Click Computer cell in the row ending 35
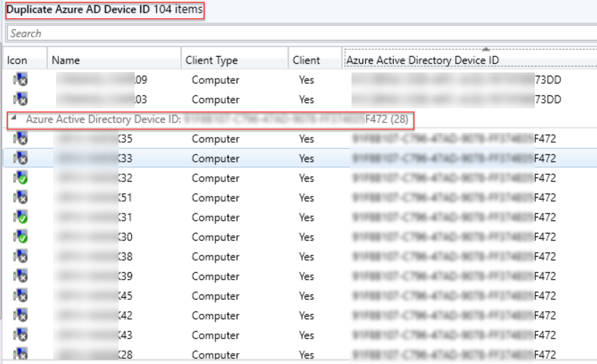The height and width of the screenshot is (364, 597). [x=215, y=139]
